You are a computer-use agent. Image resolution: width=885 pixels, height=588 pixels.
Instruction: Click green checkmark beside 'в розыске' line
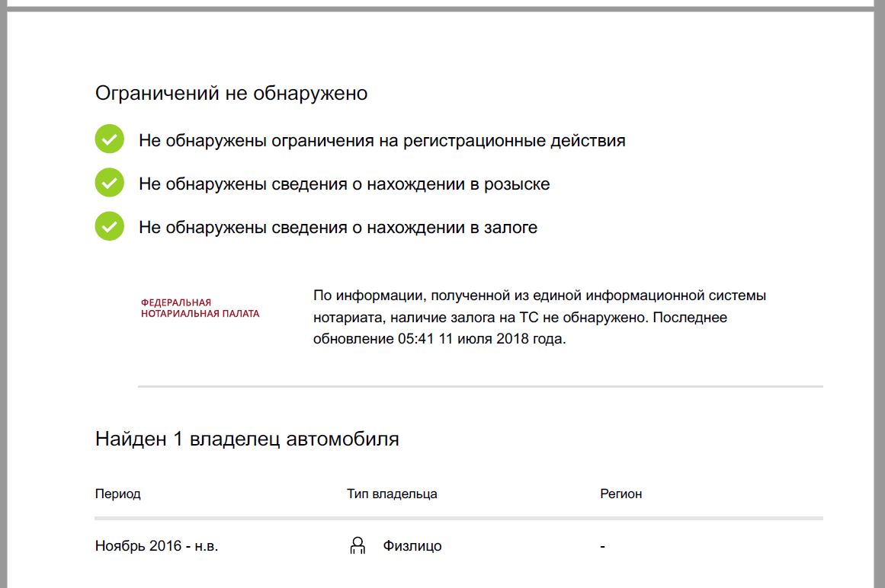(x=110, y=184)
